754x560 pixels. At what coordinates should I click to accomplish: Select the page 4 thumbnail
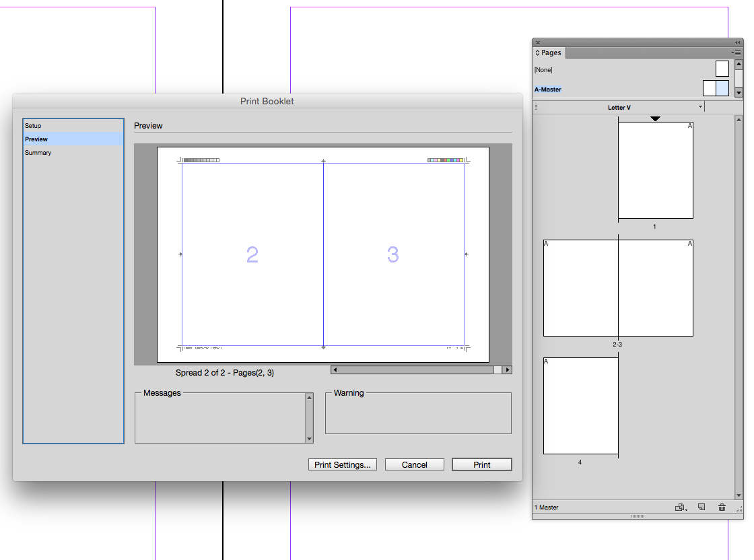[x=580, y=405]
